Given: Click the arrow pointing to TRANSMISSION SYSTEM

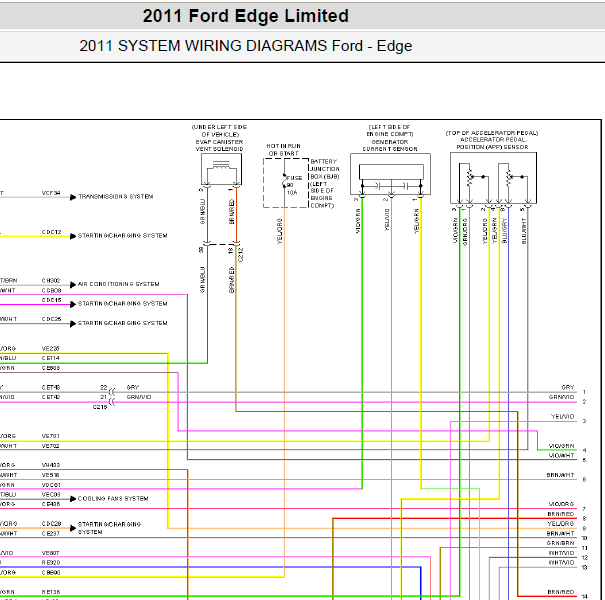Looking at the screenshot, I should 73,198.
